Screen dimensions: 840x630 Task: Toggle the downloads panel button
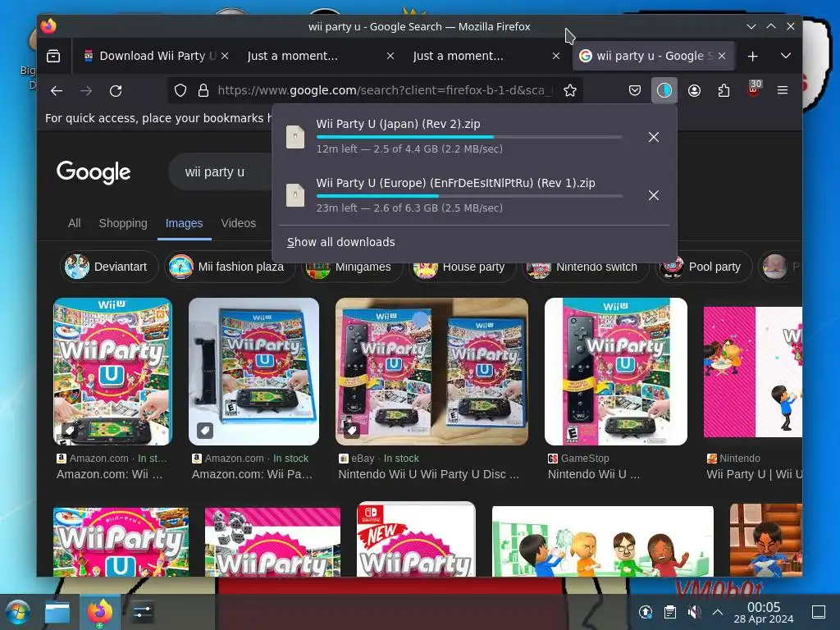pyautogui.click(x=664, y=90)
